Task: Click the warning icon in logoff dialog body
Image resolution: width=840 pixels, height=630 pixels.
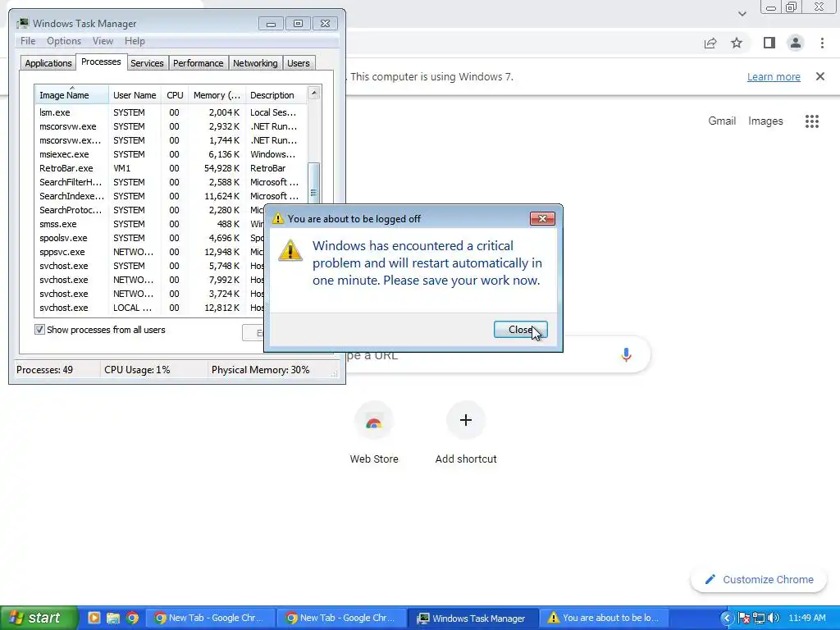Action: [x=290, y=250]
